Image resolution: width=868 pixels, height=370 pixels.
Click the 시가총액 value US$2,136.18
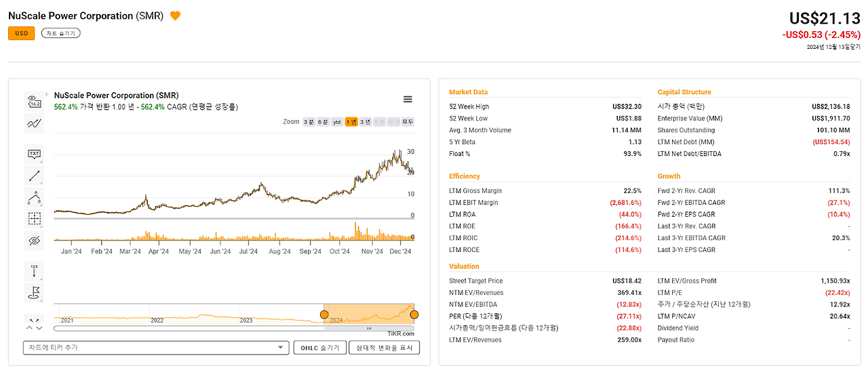[x=831, y=106]
